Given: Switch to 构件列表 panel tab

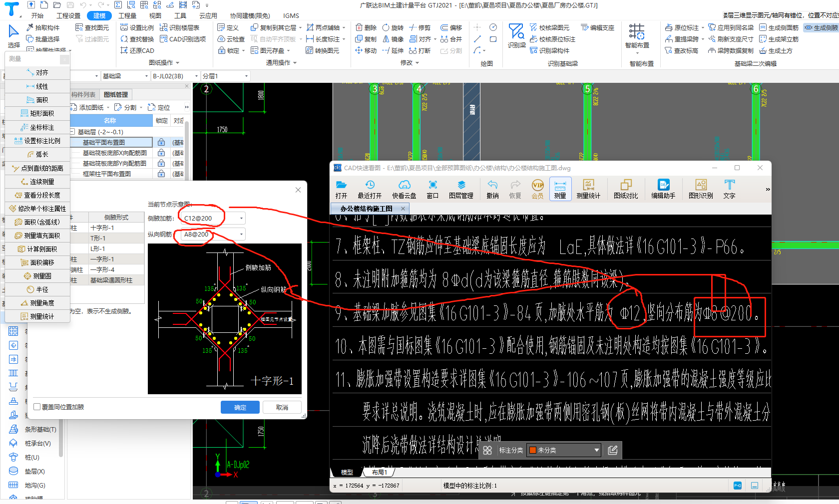Looking at the screenshot, I should pyautogui.click(x=83, y=94).
